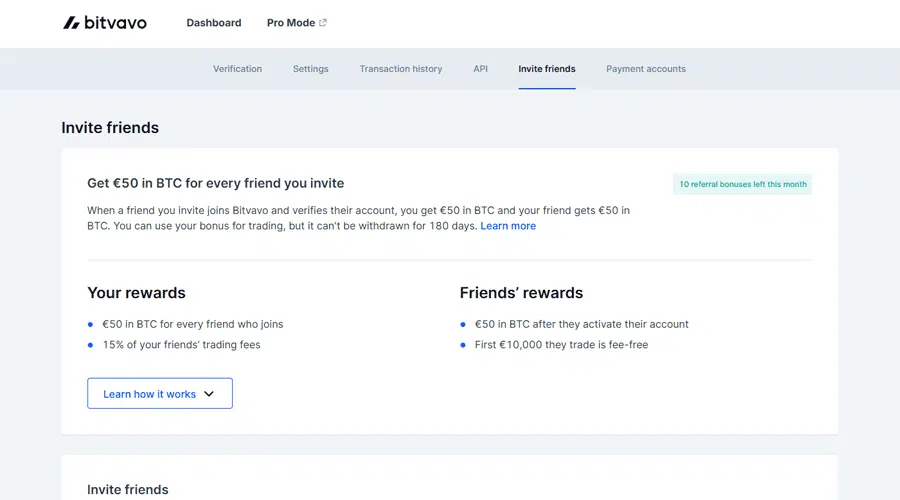Open the Payment accounts tab

click(646, 69)
